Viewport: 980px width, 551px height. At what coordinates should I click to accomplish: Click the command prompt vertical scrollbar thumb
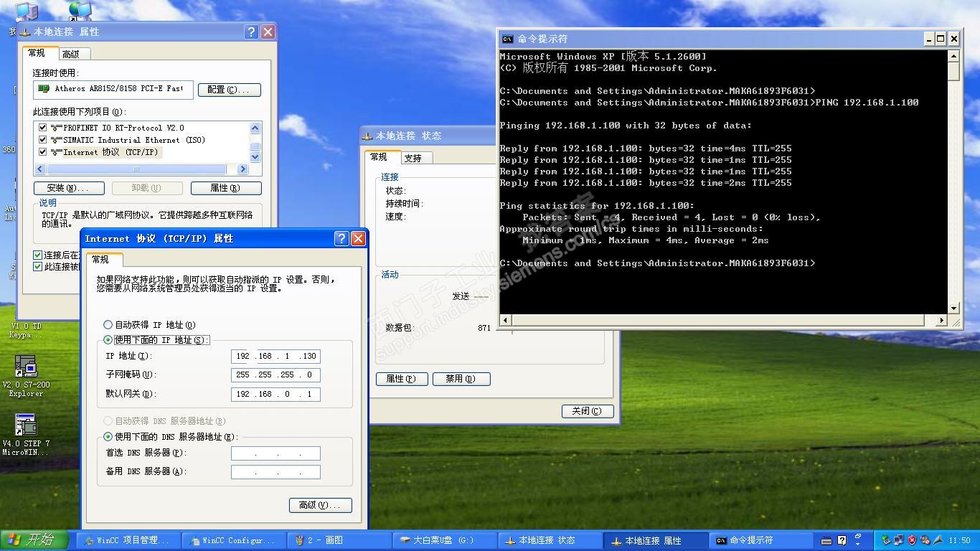pyautogui.click(x=954, y=71)
